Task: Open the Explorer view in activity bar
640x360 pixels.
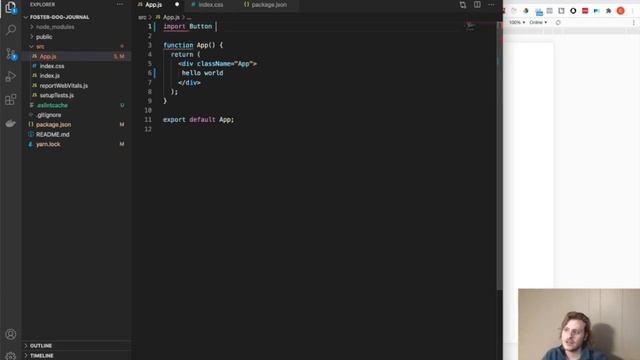Action: [11, 8]
